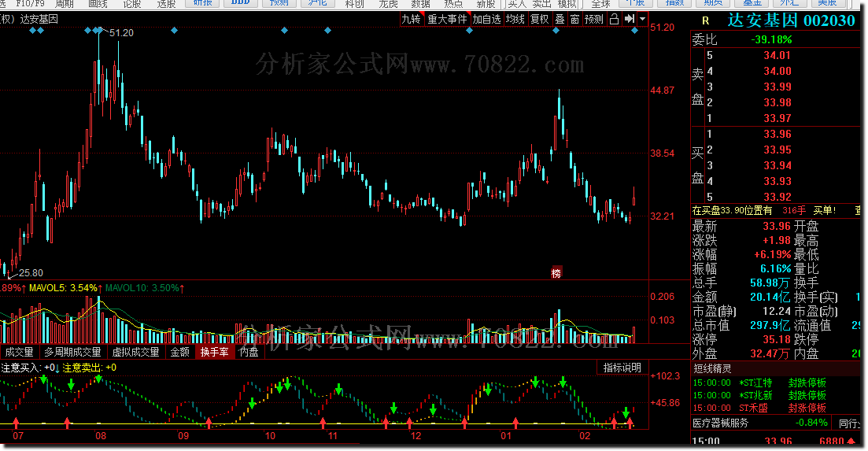Click buy level 5 price 33.92
This screenshot has width=868, height=451.
778,197
